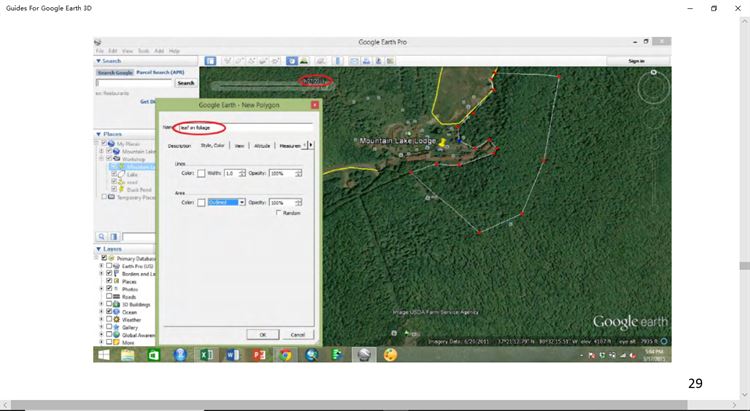Click the Add Placemark toolbar icon
The image size is (750, 411).
(228, 61)
